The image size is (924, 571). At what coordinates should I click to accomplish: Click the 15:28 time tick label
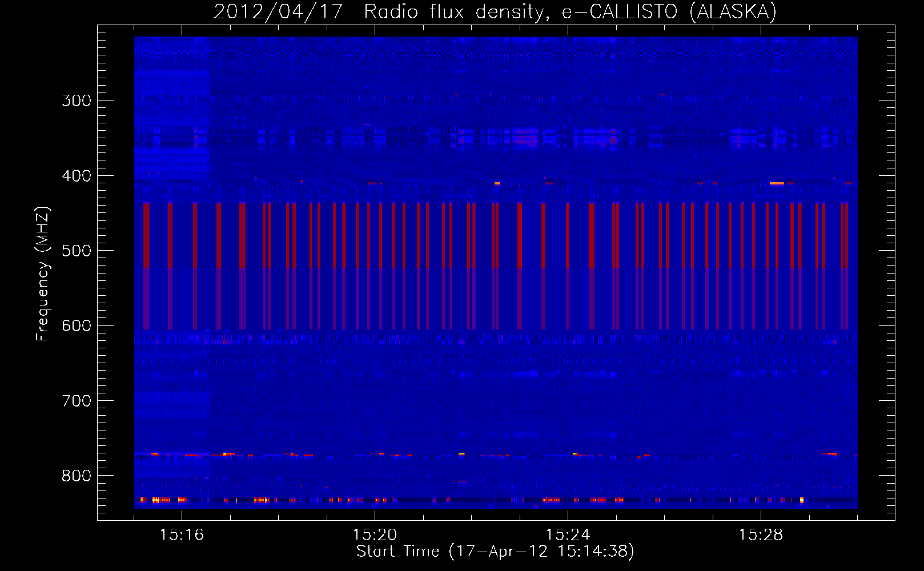tap(761, 534)
